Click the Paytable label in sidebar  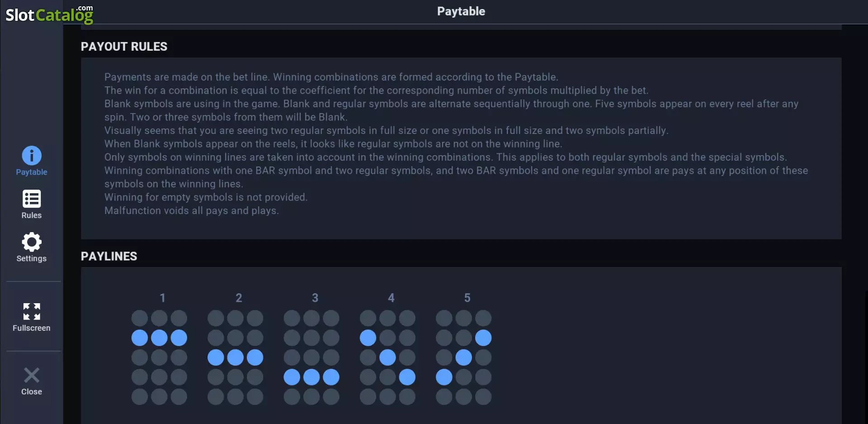pyautogui.click(x=32, y=172)
